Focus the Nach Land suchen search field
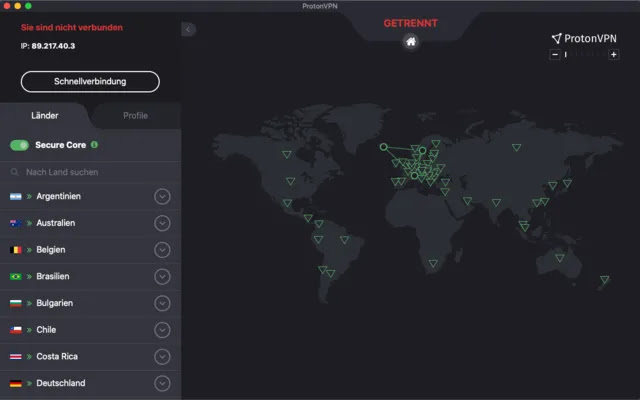 [x=91, y=172]
